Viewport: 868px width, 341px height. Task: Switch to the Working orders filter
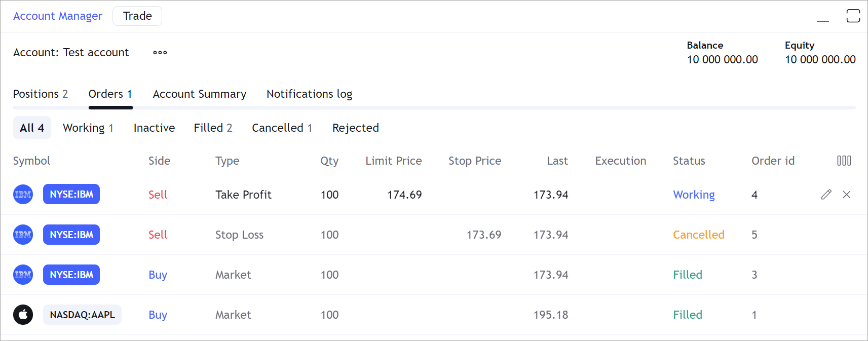coord(88,128)
